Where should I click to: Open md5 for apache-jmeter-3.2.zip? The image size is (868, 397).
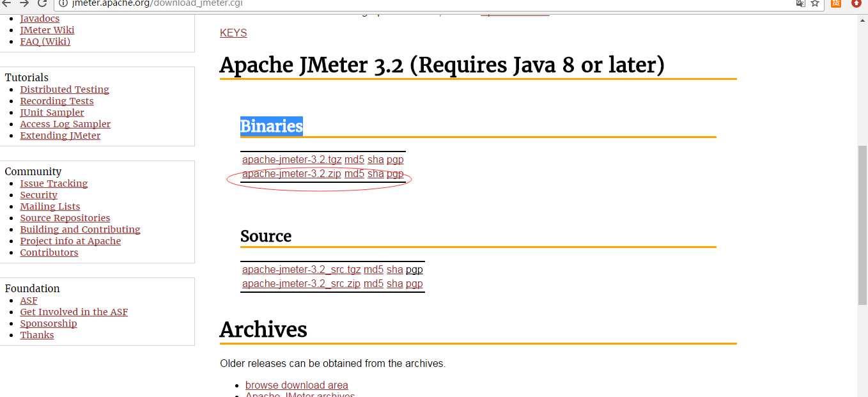[354, 173]
